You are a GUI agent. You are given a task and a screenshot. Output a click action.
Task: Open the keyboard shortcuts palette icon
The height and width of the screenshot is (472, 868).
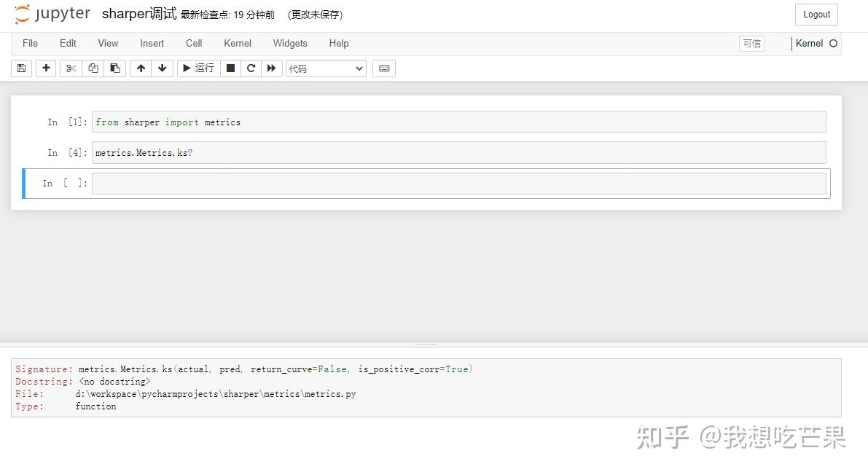(384, 68)
